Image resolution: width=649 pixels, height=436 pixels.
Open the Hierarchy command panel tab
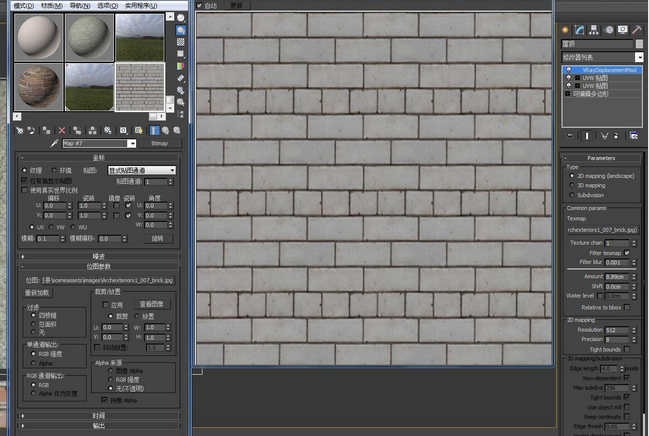click(x=594, y=30)
